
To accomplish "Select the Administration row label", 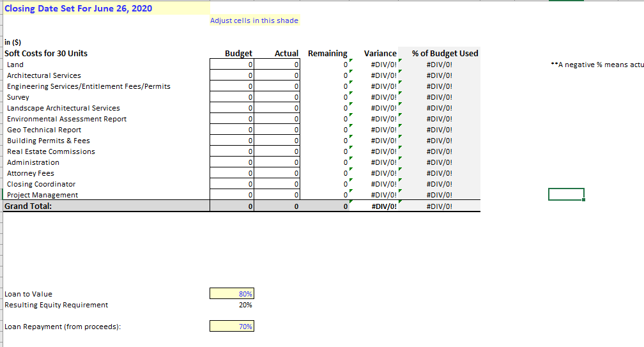I will click(x=33, y=162).
